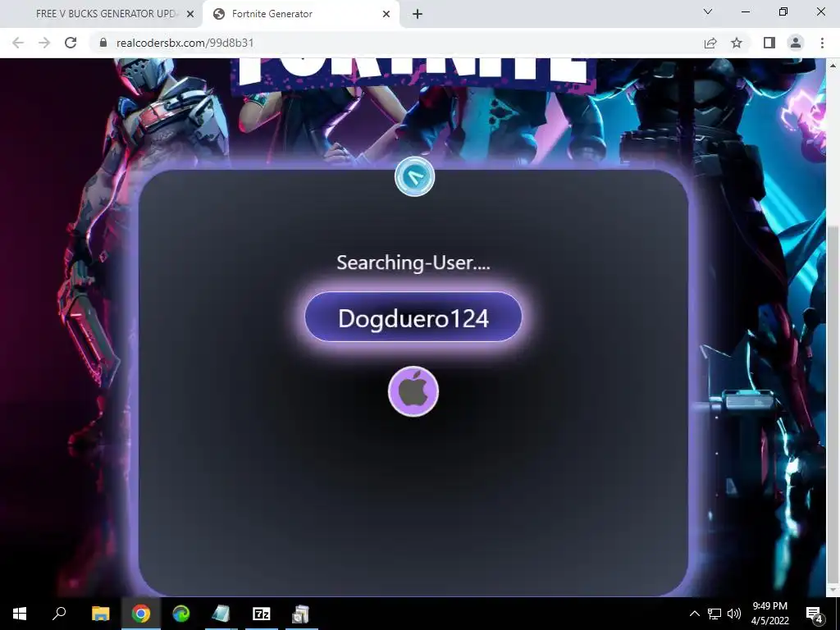
Task: Open the notification center icon
Action: point(814,614)
